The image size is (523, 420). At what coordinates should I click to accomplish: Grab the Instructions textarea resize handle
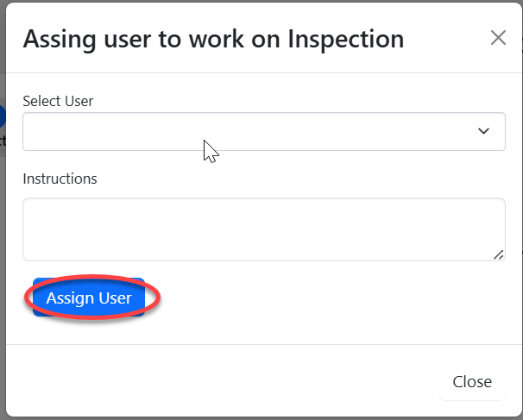click(498, 254)
